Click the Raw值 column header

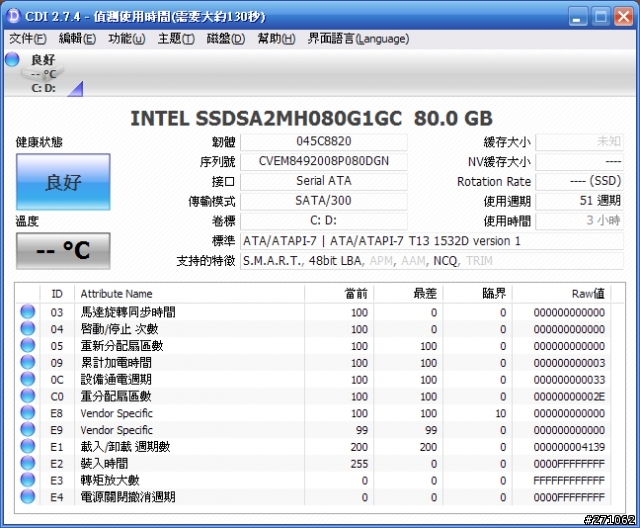coord(562,294)
